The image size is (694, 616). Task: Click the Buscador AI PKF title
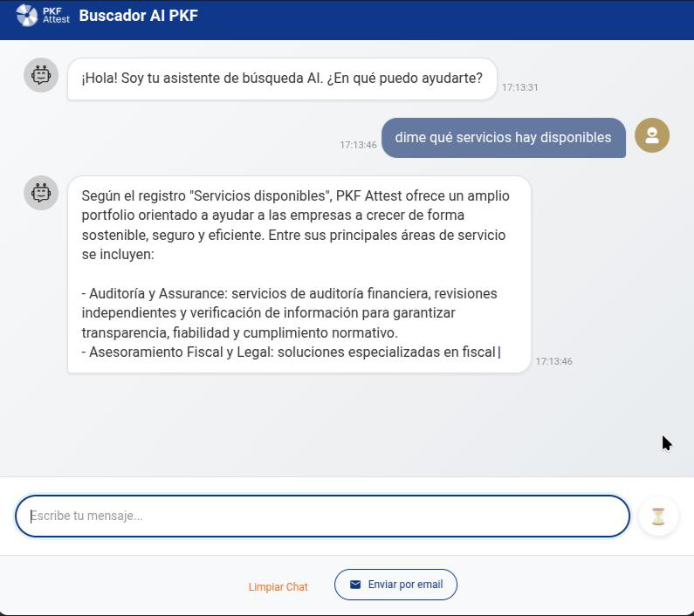pyautogui.click(x=138, y=15)
